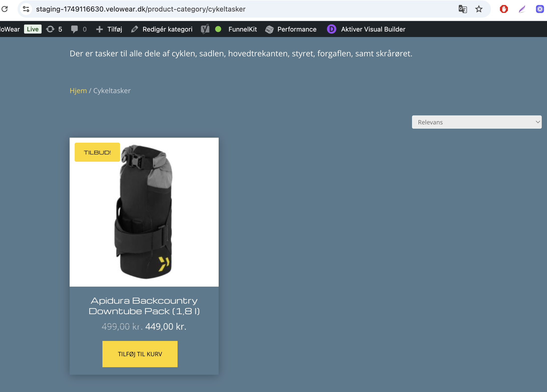Go to the Hjem breadcrumb link
Screen dimensions: 547x392
[x=78, y=91]
